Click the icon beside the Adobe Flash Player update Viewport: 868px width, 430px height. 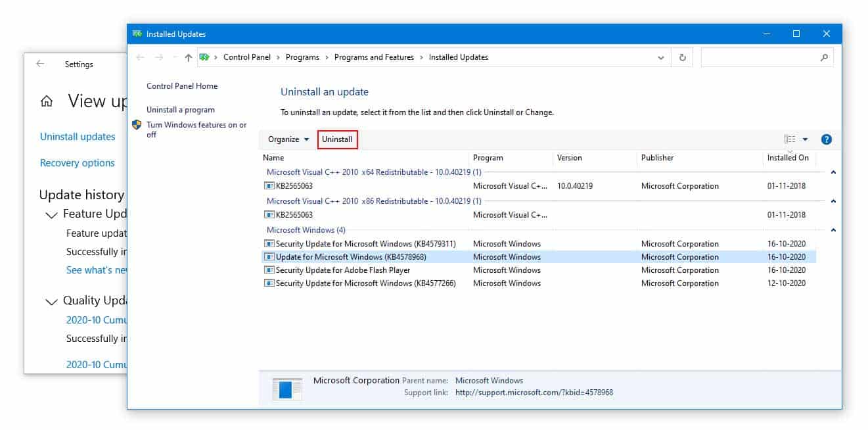(x=269, y=270)
